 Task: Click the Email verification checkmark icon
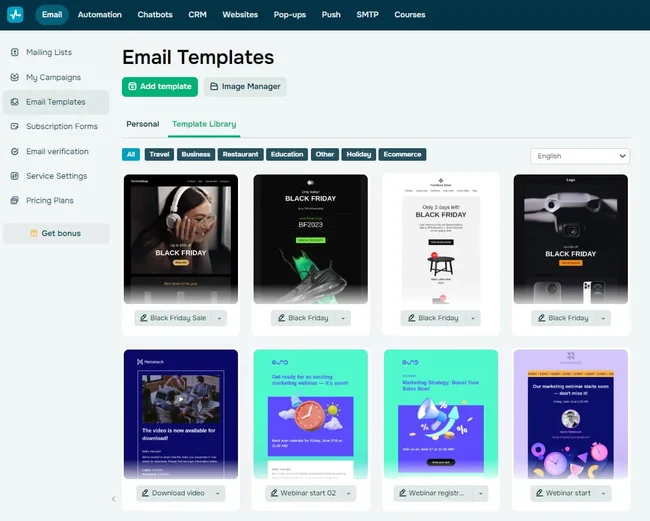pyautogui.click(x=14, y=152)
